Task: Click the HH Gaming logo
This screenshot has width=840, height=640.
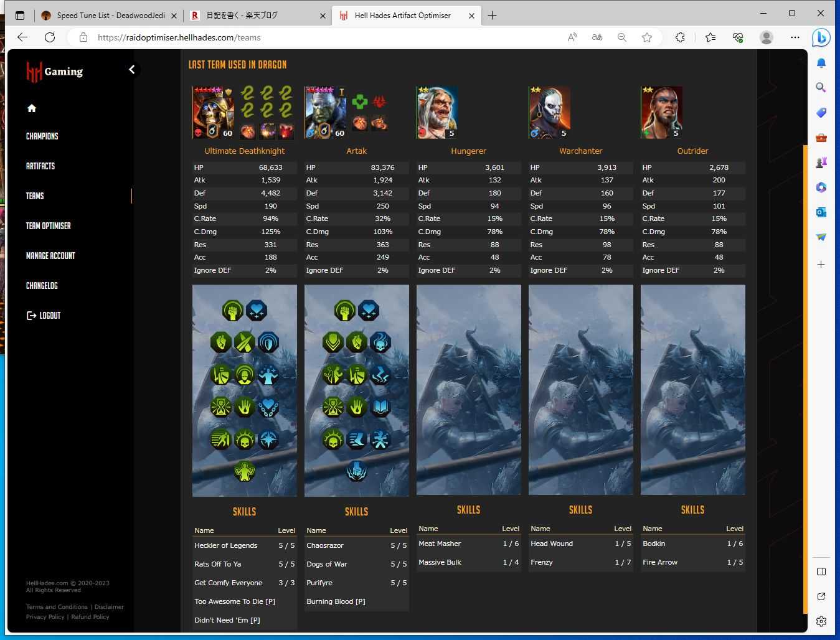Action: (x=54, y=71)
